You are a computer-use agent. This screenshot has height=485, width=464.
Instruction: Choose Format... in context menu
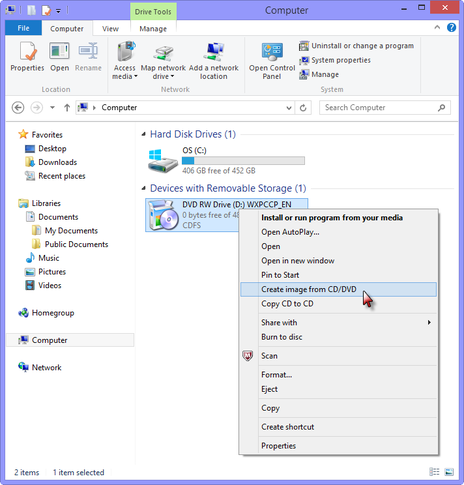click(338, 375)
